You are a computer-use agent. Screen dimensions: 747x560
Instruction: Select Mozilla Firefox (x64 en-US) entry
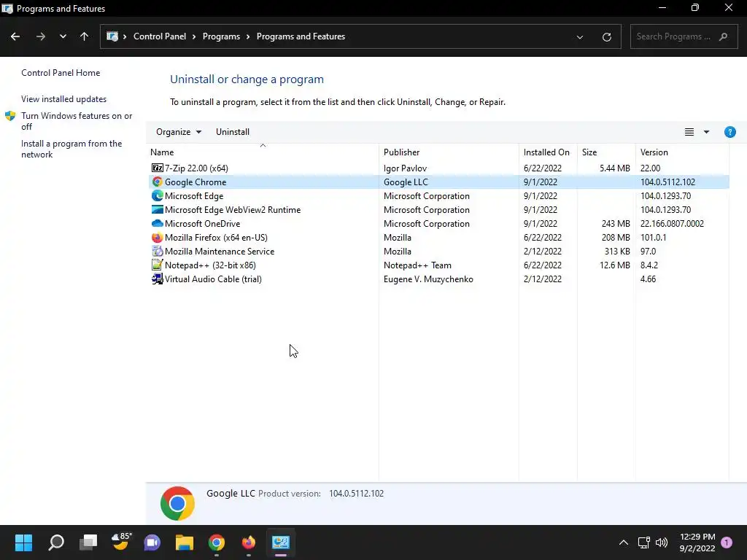click(438, 237)
